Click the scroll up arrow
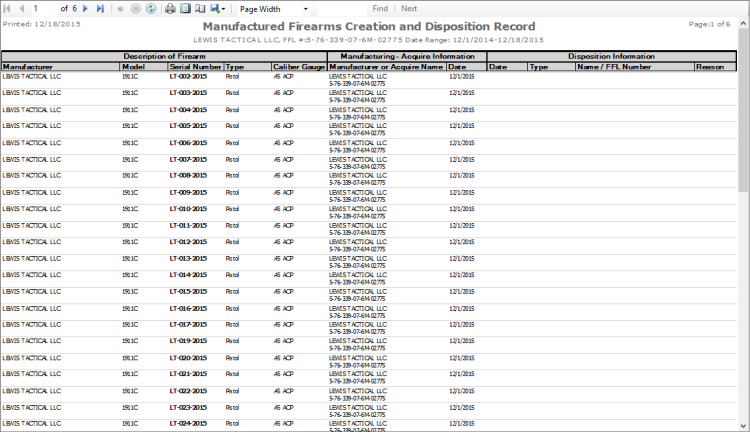Image resolution: width=750 pixels, height=432 pixels. point(743,23)
